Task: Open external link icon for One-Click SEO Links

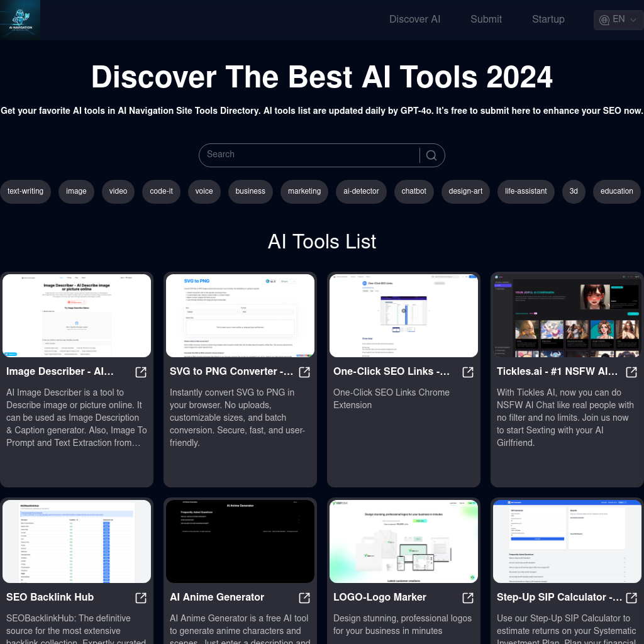Action: 468,372
